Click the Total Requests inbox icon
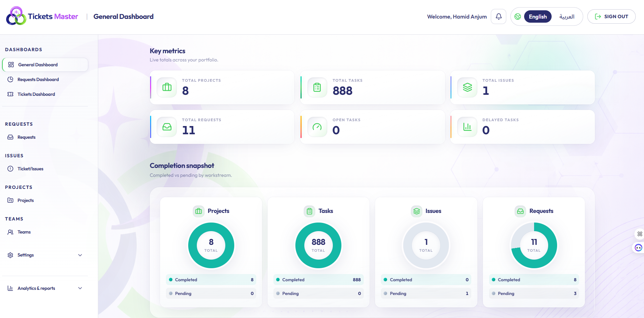 tap(167, 127)
